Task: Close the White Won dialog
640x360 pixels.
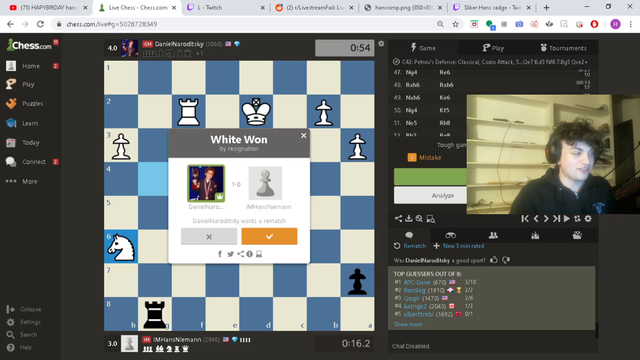Action: tap(303, 136)
